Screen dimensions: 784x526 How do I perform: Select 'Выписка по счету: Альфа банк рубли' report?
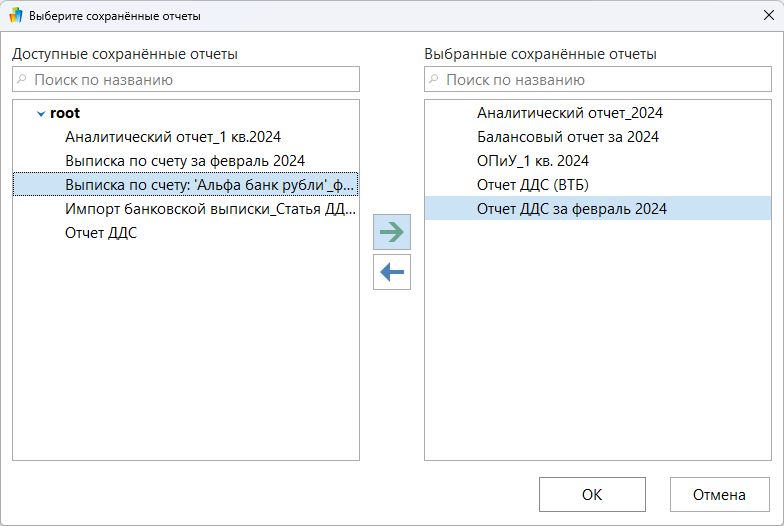pos(208,185)
